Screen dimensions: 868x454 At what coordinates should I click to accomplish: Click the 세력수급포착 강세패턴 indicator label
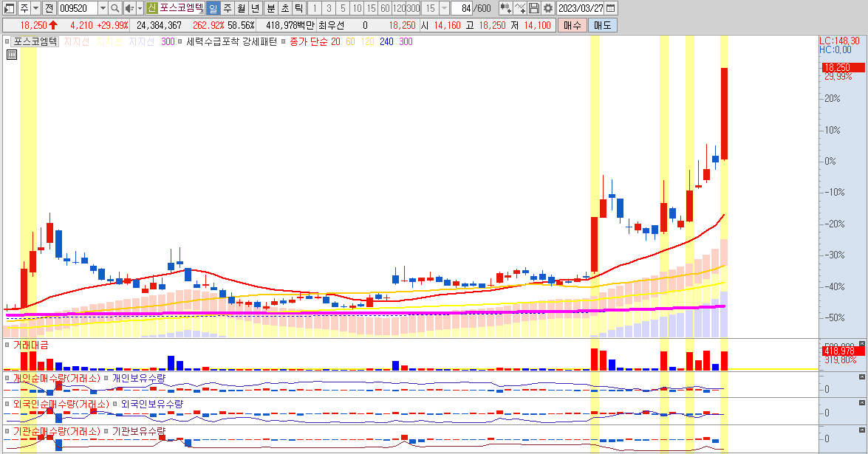point(231,41)
